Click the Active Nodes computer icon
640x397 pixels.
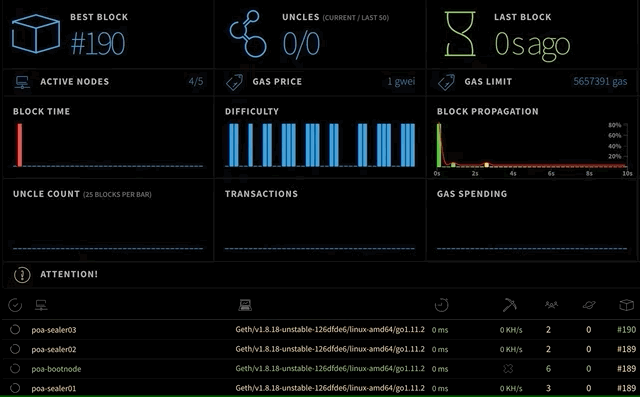pyautogui.click(x=22, y=82)
